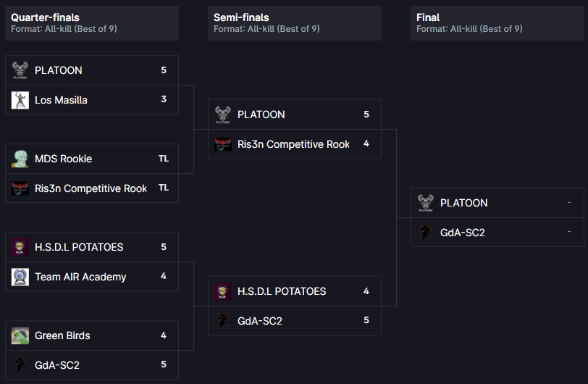Select the Semi-finals round header
588x384 pixels.
241,17
